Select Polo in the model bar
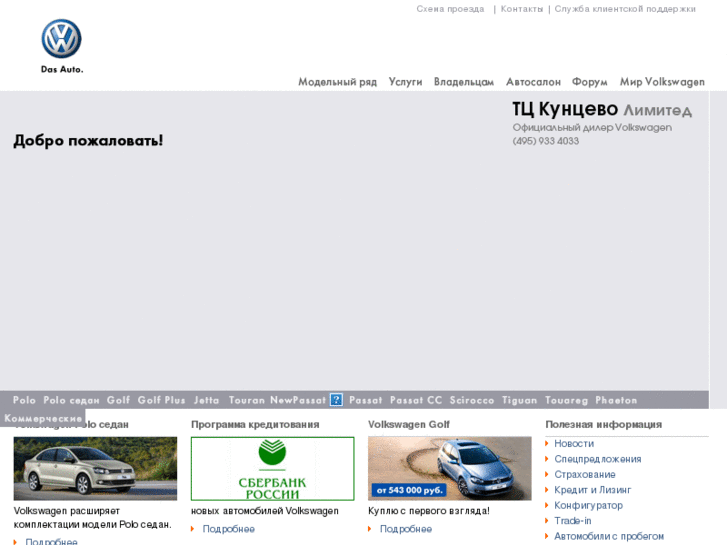The width and height of the screenshot is (727, 545). [x=24, y=400]
